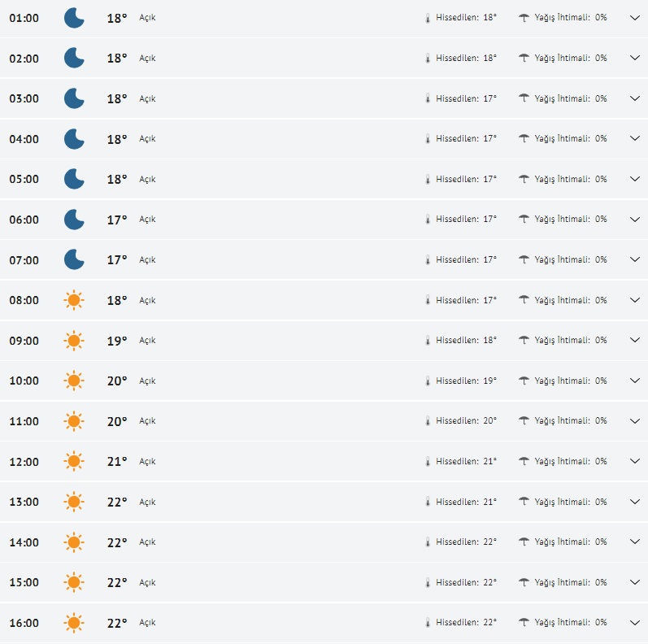Image resolution: width=648 pixels, height=644 pixels.
Task: Click the thermometer icon in the 02:00 row
Action: tap(428, 59)
